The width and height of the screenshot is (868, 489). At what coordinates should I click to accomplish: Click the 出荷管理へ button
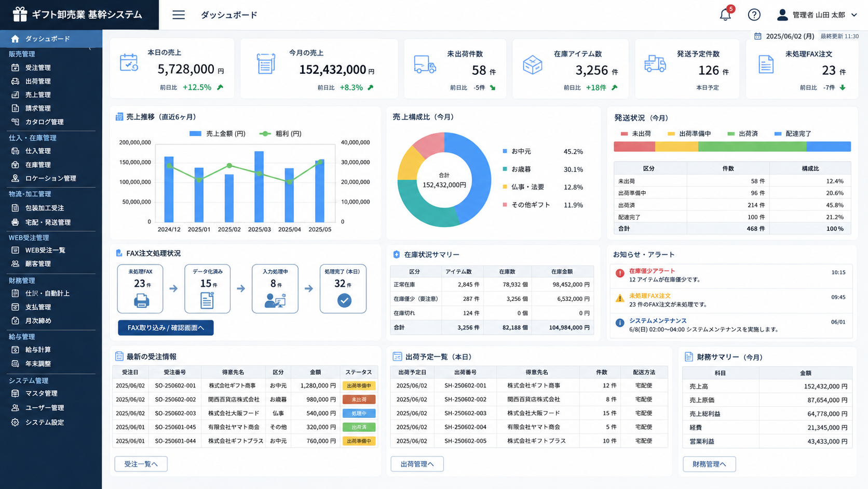417,464
